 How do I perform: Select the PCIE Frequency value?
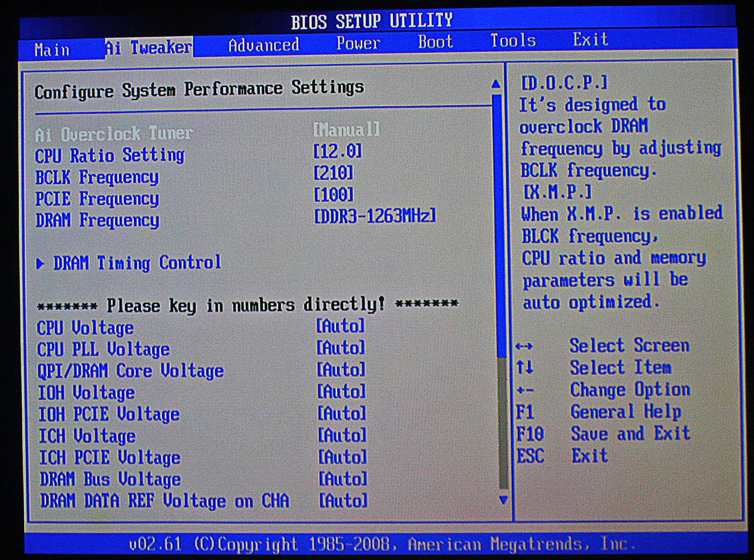(x=335, y=196)
